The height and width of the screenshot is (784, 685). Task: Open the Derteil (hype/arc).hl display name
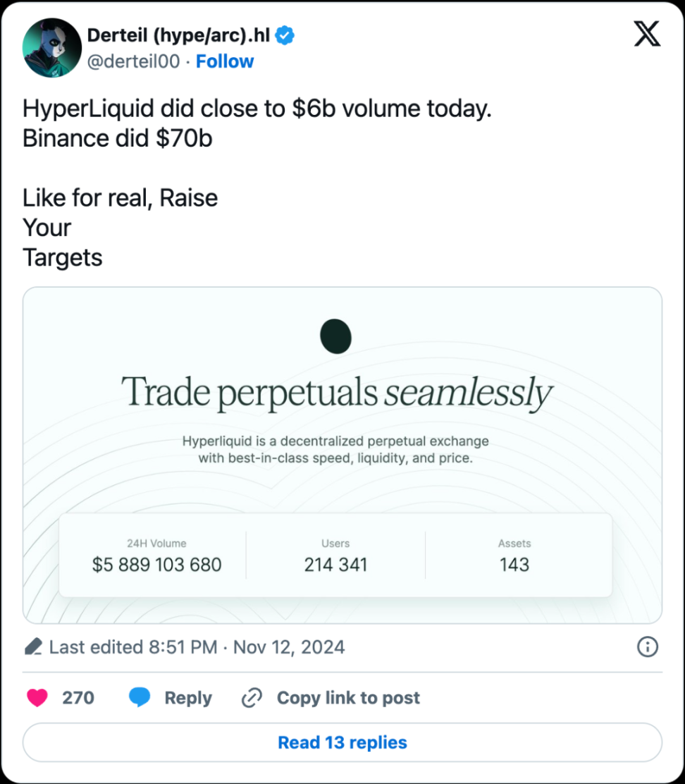[178, 35]
